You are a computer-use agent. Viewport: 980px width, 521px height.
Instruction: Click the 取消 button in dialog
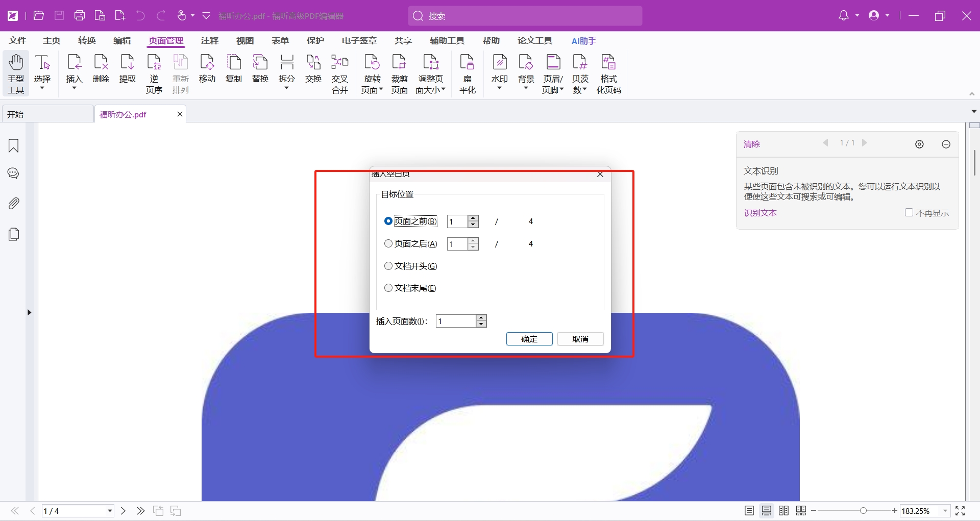580,339
